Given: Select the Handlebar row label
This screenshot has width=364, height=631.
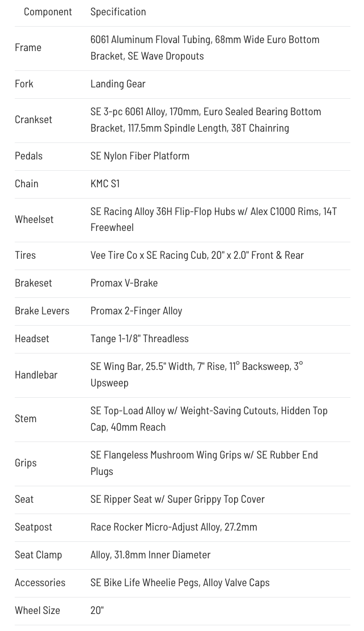Looking at the screenshot, I should pos(36,375).
